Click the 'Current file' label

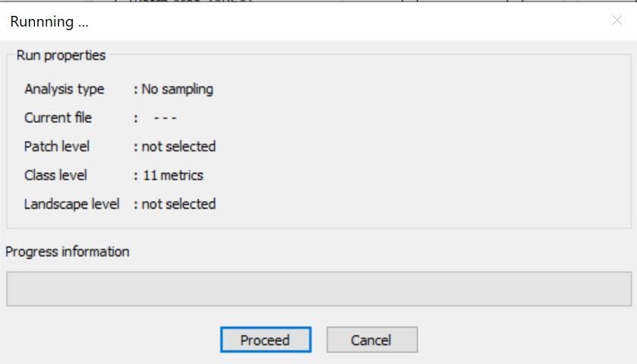pyautogui.click(x=58, y=118)
